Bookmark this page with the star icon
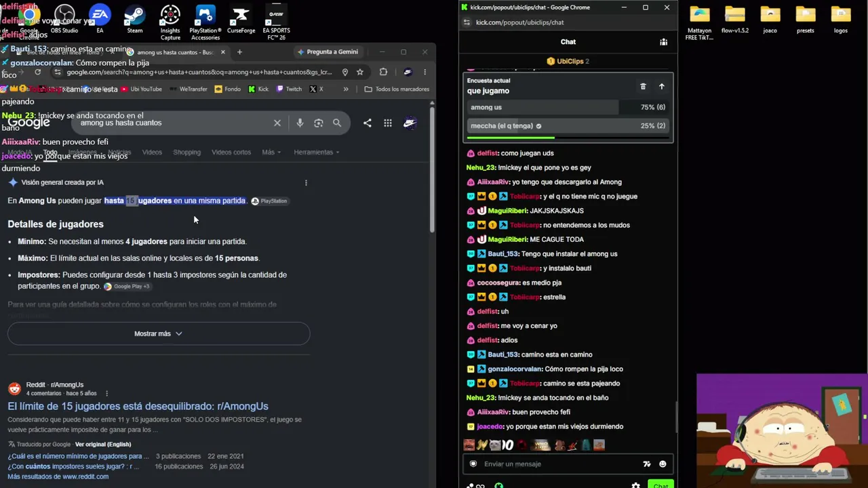The image size is (868, 488). coord(360,72)
